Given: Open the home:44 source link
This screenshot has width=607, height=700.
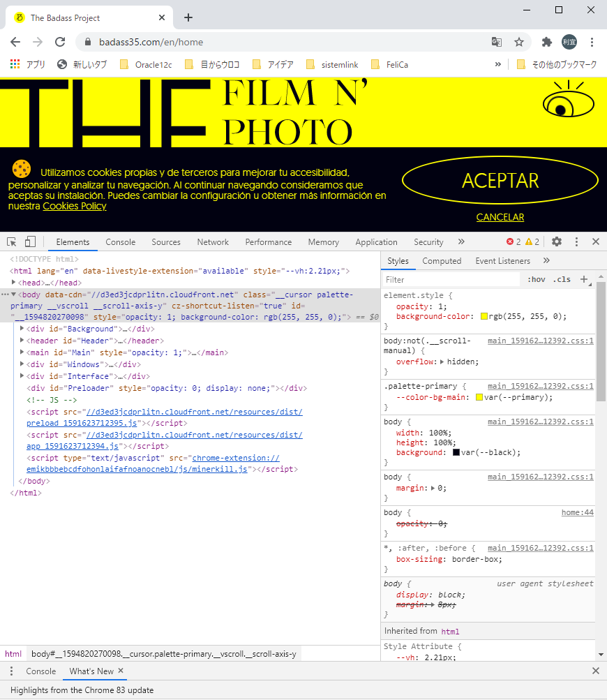Looking at the screenshot, I should (x=578, y=512).
